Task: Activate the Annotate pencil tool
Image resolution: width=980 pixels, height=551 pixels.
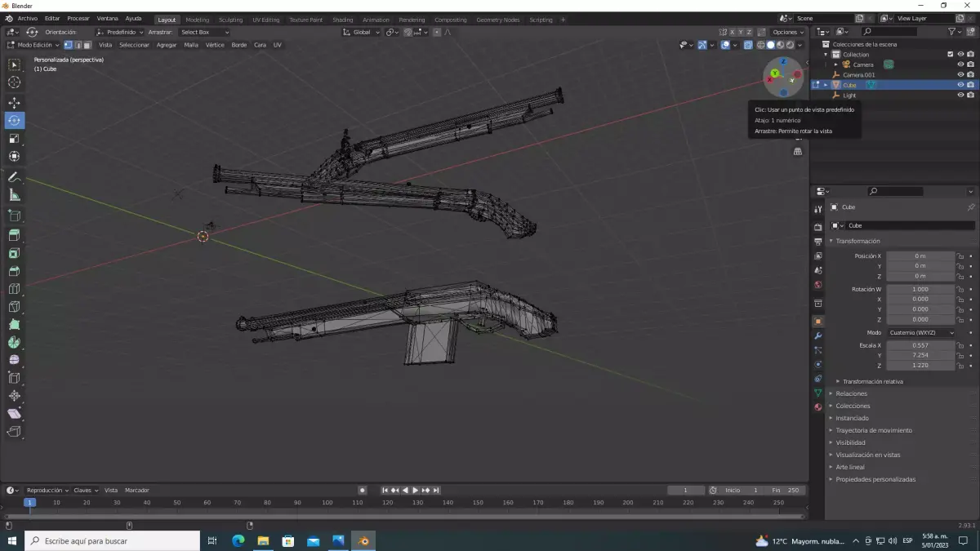Action: tap(14, 176)
